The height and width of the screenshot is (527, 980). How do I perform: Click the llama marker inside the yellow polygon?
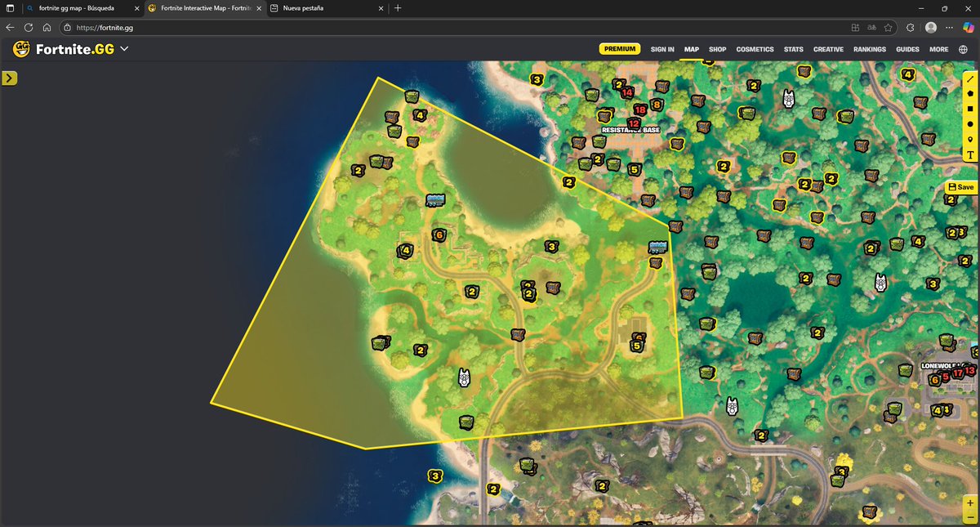tap(464, 377)
